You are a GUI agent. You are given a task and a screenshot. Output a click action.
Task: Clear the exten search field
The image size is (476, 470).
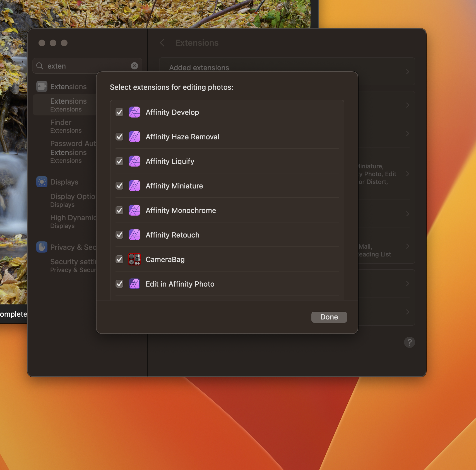135,66
